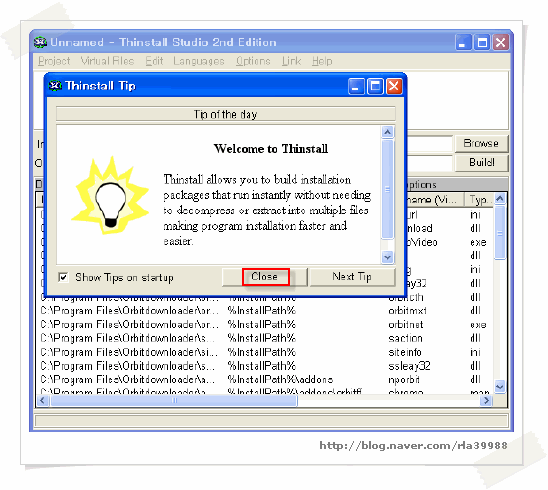
Task: Click the tip text vertical scrollbar thumb
Action: (x=387, y=189)
